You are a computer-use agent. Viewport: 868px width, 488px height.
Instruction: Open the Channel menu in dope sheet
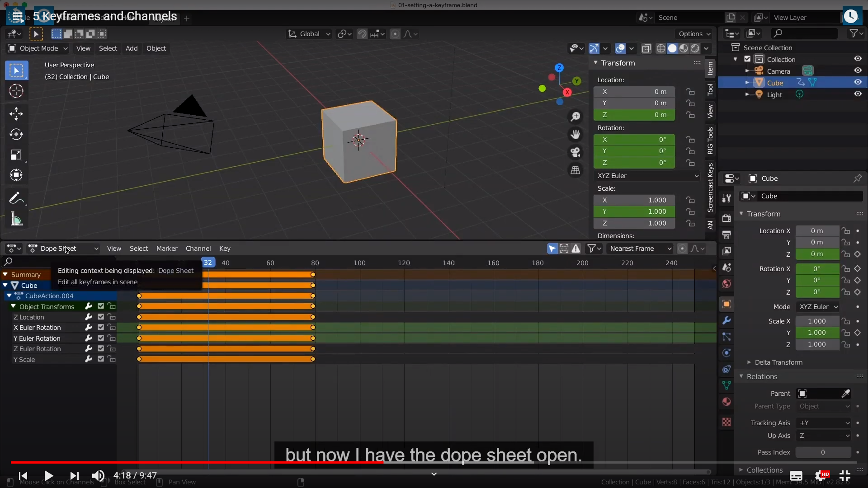click(198, 249)
